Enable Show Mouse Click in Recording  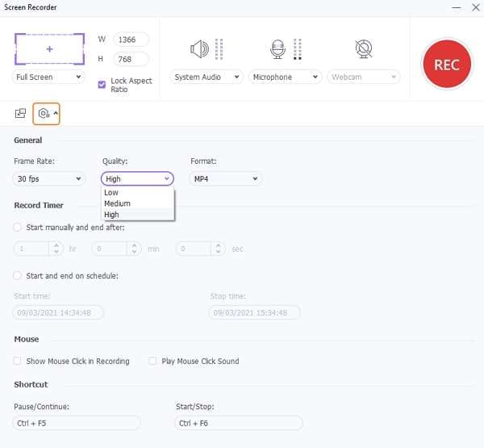point(18,361)
